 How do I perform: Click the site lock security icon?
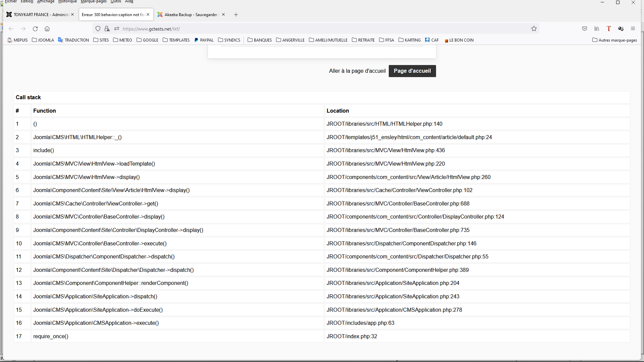(x=107, y=29)
